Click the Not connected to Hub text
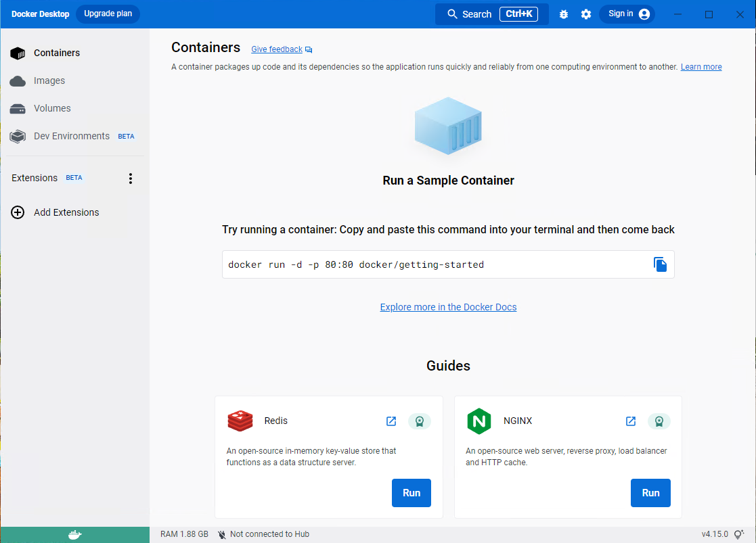Viewport: 756px width, 543px height. (269, 534)
